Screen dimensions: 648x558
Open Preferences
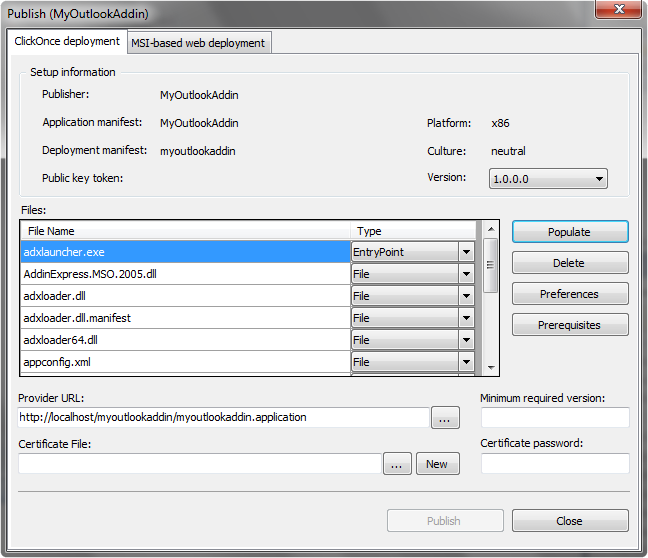(x=570, y=294)
